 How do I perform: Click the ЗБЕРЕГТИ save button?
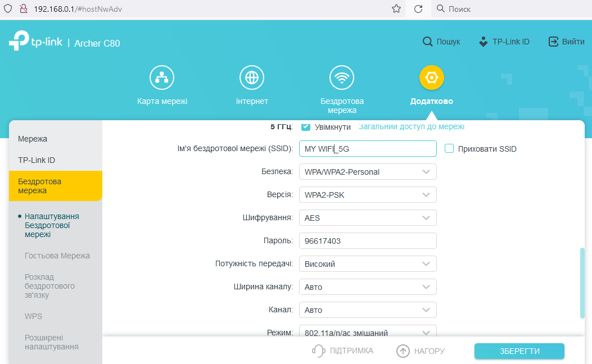519,351
